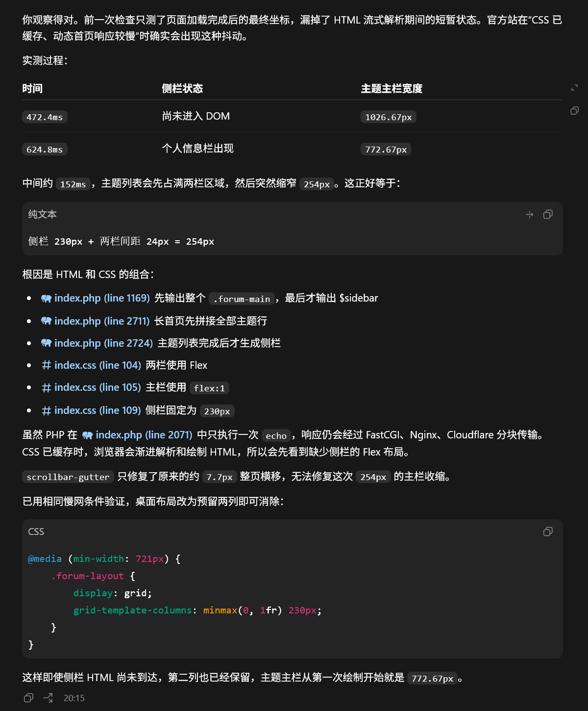588x711 pixels.
Task: Select the flex:1 inline code
Action: click(209, 388)
